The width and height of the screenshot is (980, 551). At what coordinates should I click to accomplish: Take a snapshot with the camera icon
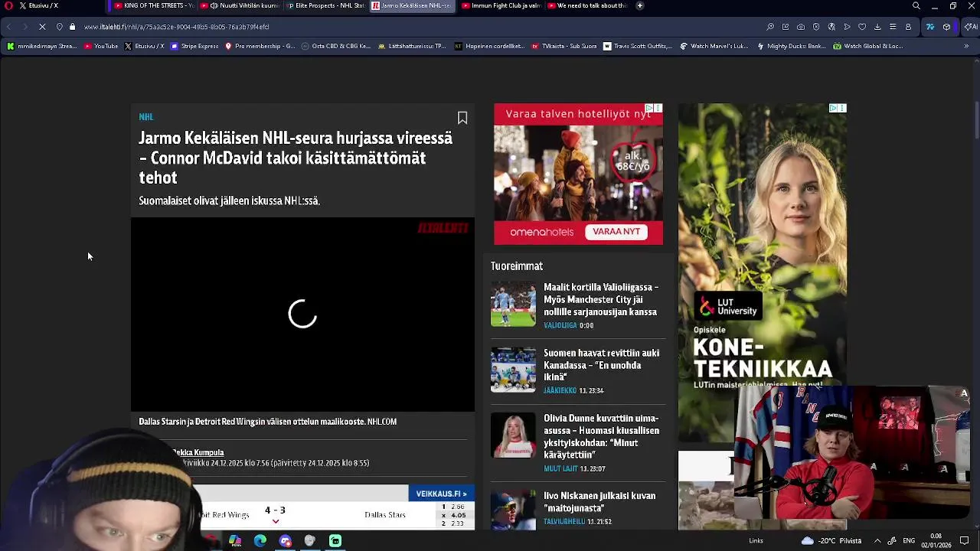tap(801, 27)
